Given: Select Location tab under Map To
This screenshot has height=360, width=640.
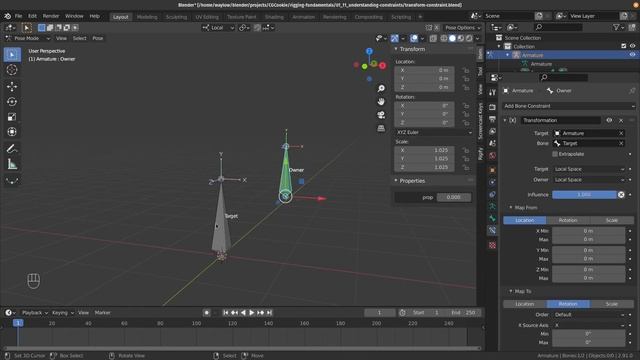Looking at the screenshot, I should (525, 304).
